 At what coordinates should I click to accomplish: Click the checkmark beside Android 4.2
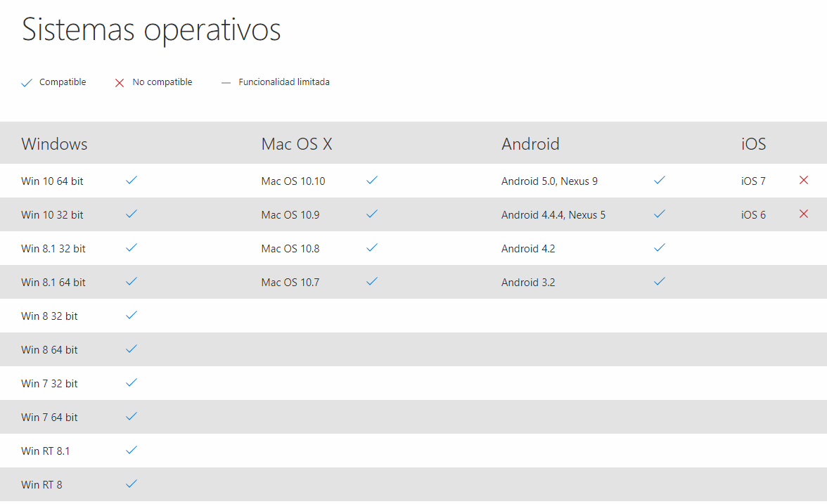click(660, 247)
